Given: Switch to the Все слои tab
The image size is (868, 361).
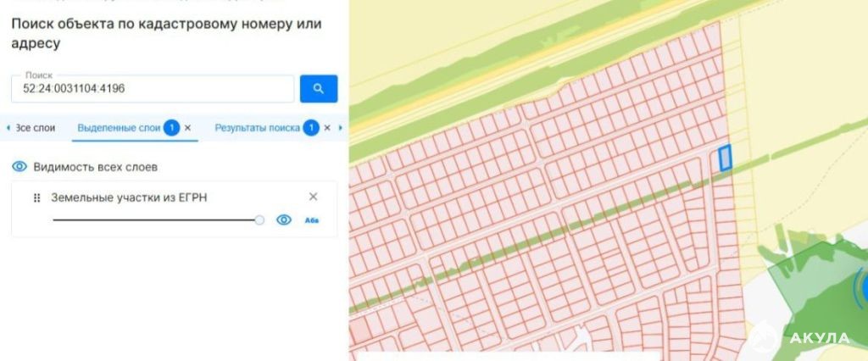Looking at the screenshot, I should click(x=36, y=128).
